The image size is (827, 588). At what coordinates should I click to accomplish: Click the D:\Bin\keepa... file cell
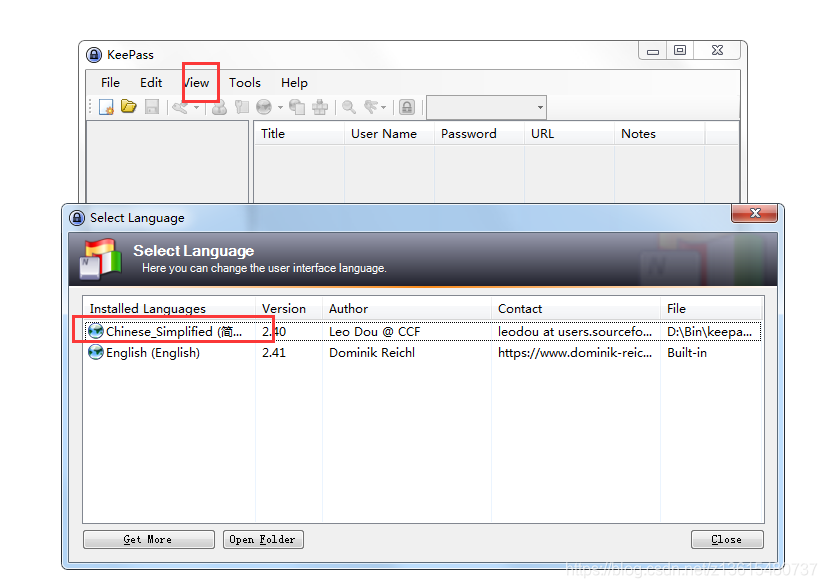pos(709,332)
